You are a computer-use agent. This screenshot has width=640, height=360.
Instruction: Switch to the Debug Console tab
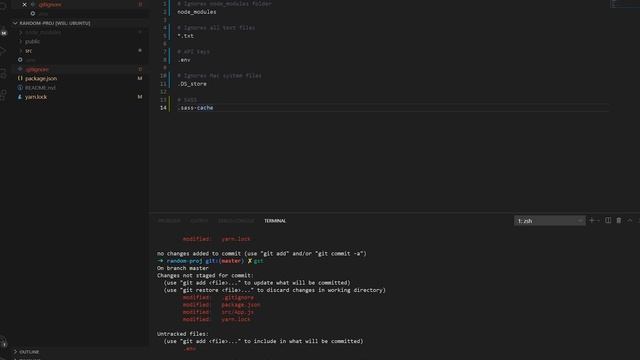(x=236, y=221)
